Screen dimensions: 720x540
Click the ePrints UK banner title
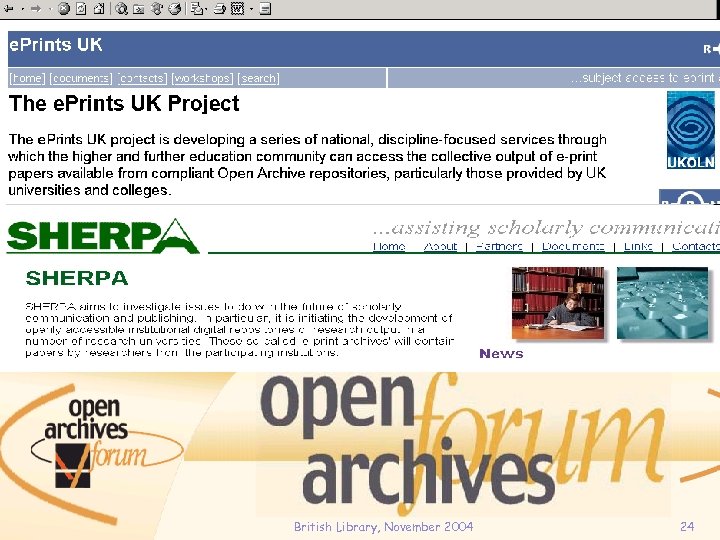pos(56,45)
